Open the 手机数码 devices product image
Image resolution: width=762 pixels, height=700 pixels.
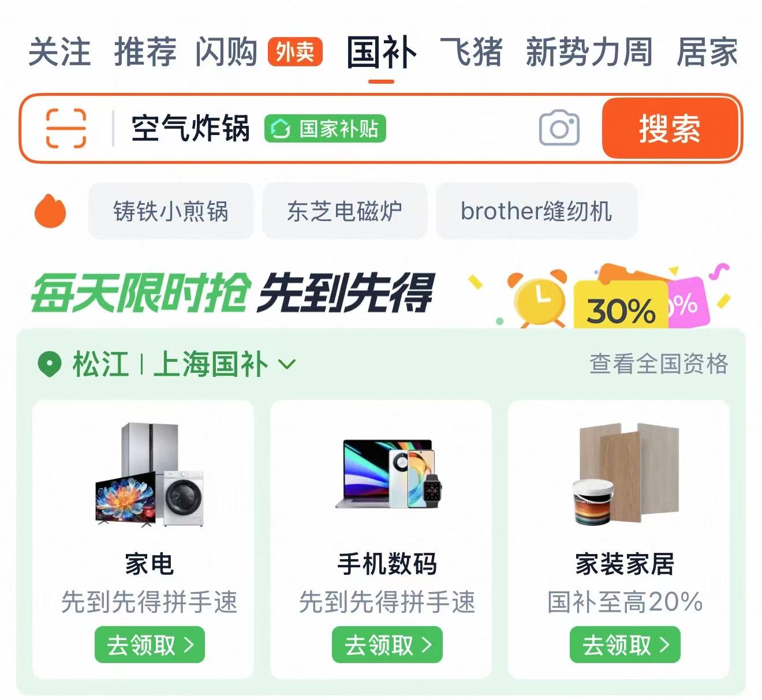point(388,474)
